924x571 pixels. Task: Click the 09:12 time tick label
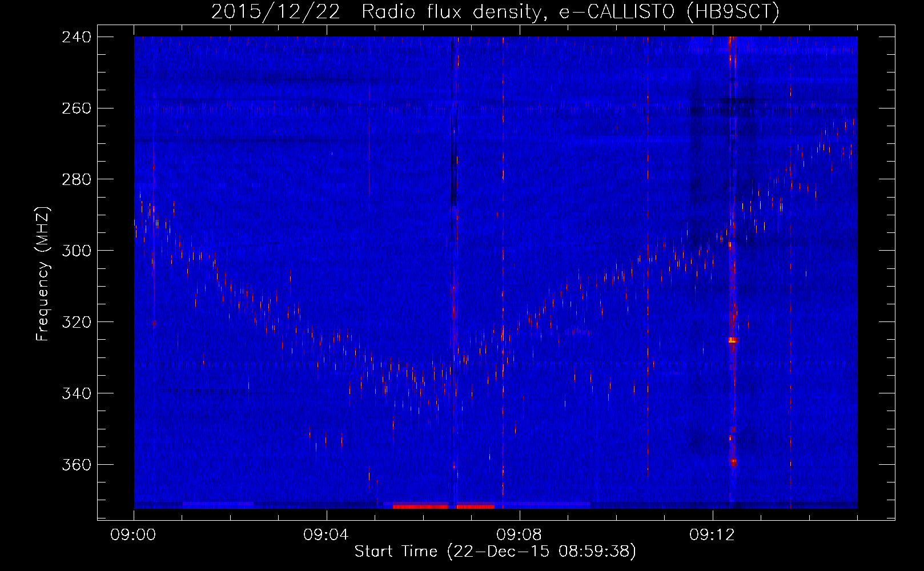point(712,535)
